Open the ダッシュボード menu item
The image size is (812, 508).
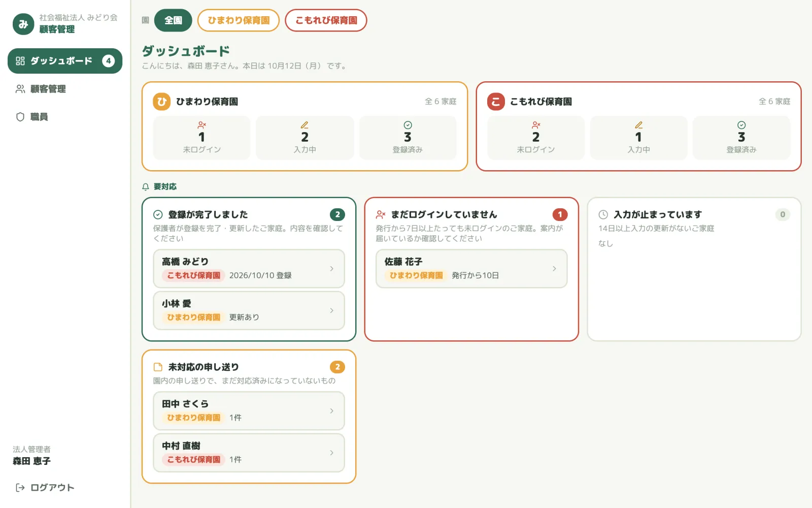[x=65, y=61]
